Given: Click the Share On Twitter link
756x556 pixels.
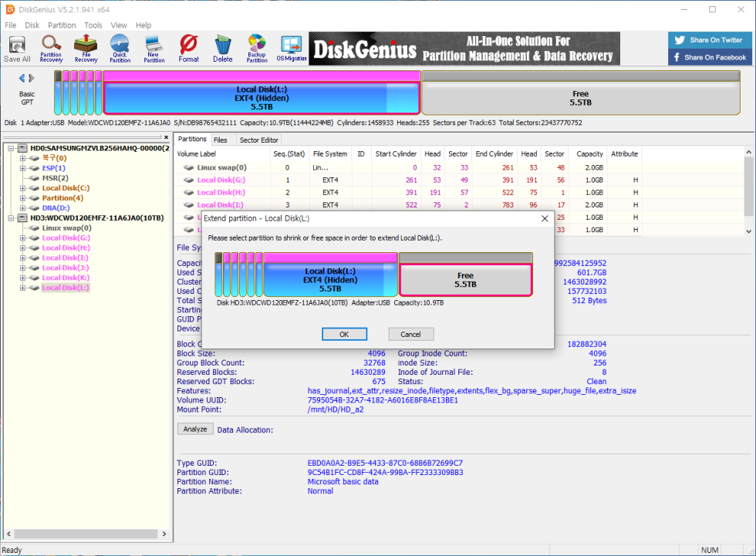Looking at the screenshot, I should [x=708, y=40].
